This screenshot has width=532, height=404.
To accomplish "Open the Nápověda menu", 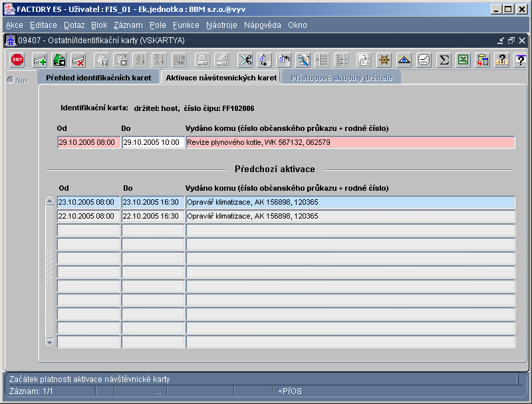I will pos(262,25).
